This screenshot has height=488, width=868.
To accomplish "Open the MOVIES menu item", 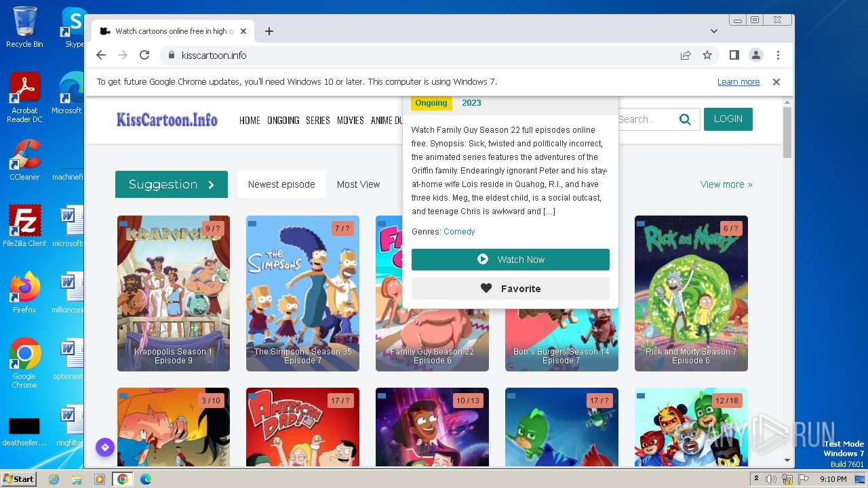I will tap(351, 121).
